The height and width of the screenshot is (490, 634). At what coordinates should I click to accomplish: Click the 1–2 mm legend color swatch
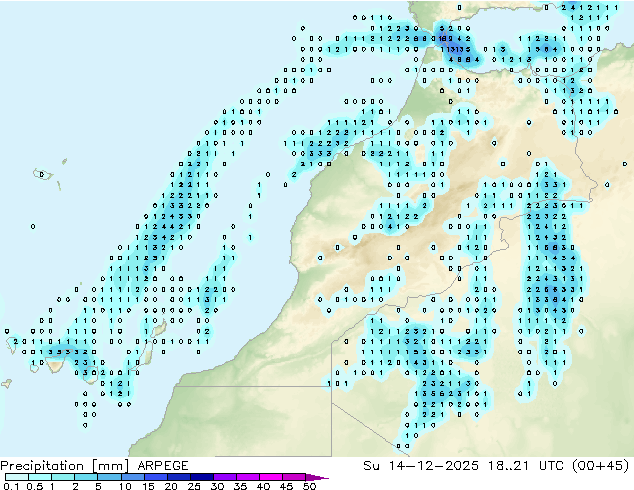(63, 477)
